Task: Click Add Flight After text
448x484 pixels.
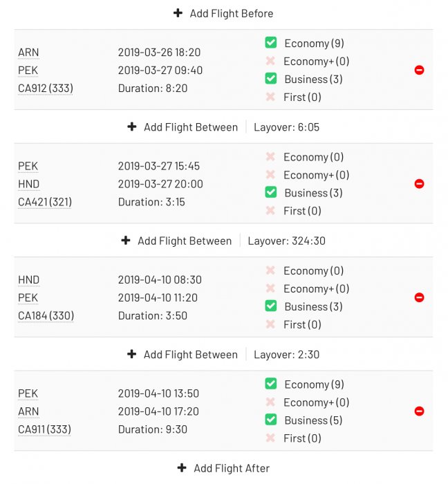Action: (x=232, y=468)
